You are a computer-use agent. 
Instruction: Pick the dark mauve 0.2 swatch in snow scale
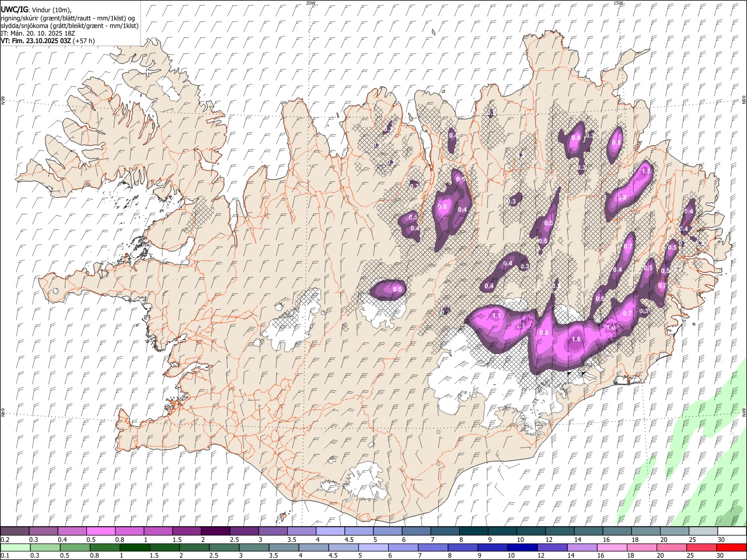15,531
